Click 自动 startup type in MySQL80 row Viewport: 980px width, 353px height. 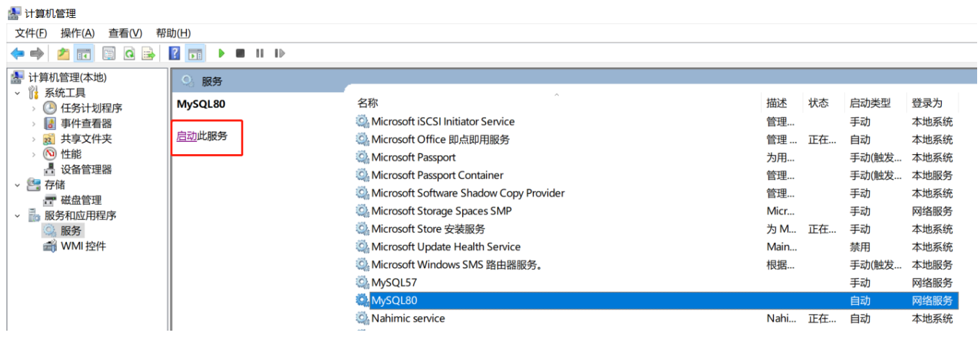coord(860,300)
